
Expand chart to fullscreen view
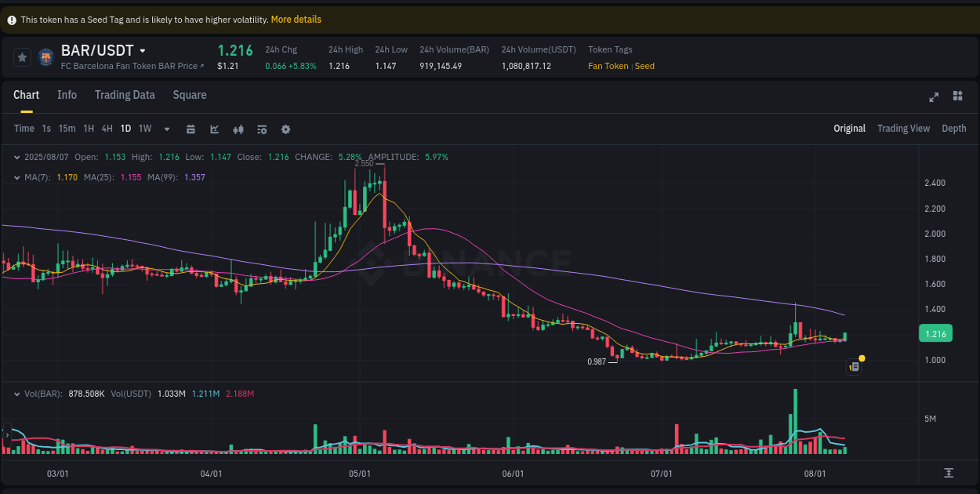pyautogui.click(x=934, y=96)
